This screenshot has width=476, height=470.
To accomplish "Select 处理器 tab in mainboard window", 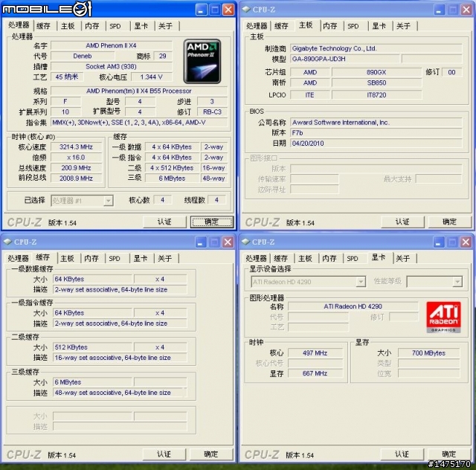I will click(257, 26).
